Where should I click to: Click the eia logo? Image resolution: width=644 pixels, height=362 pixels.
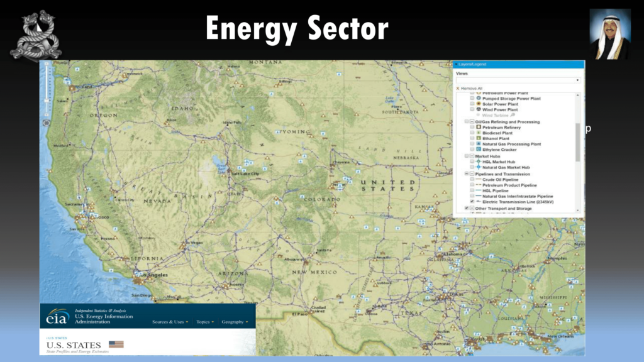[x=57, y=317]
